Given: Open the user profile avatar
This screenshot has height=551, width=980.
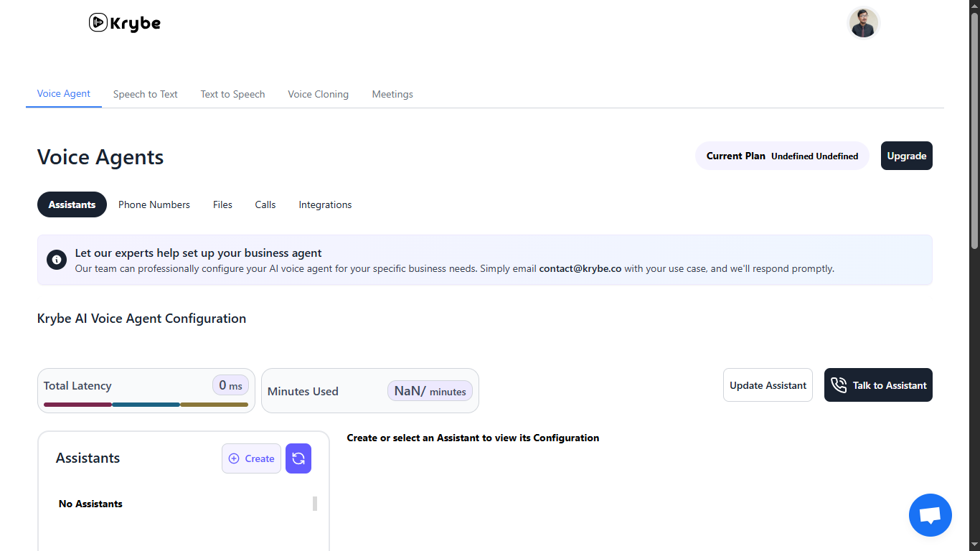Looking at the screenshot, I should [x=863, y=23].
